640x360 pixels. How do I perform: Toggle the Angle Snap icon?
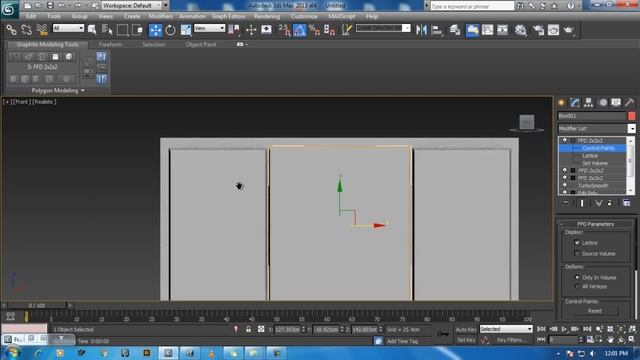(299, 30)
